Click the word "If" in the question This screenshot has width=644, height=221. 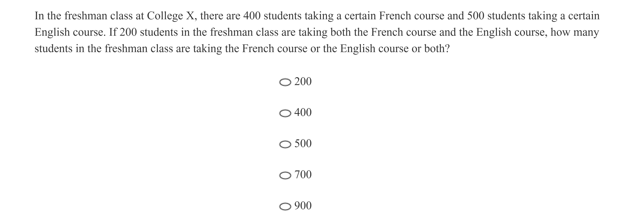113,32
